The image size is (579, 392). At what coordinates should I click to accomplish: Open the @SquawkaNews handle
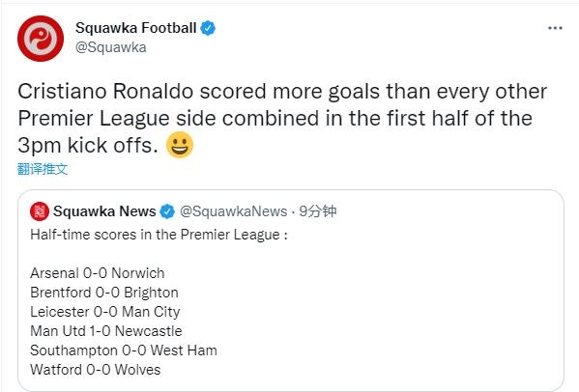(x=233, y=211)
